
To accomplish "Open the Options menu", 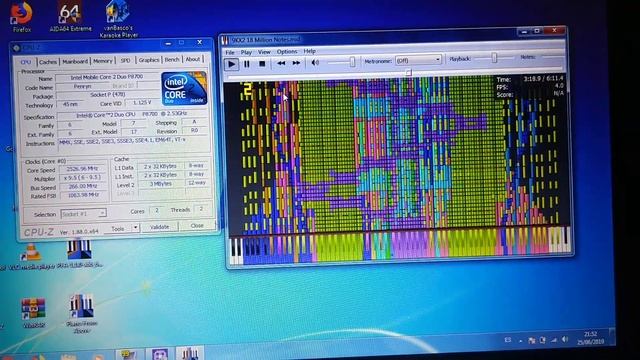I will click(x=287, y=51).
